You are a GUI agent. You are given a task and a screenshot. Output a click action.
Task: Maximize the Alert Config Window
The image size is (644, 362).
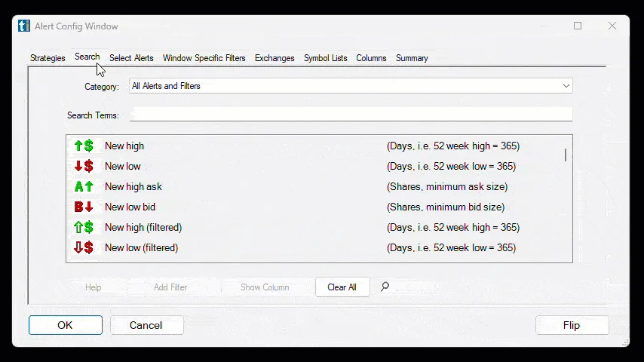point(578,26)
